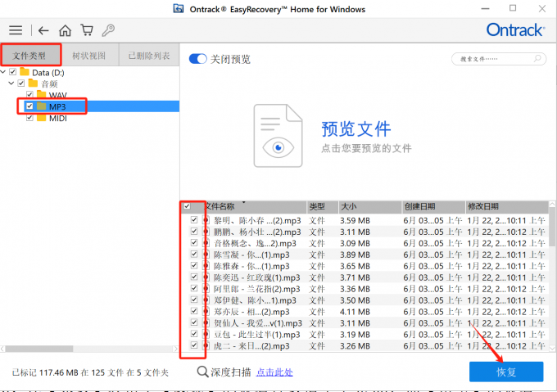This screenshot has height=392, width=557.
Task: Click the Data (D:) folder icon
Action: 25,72
